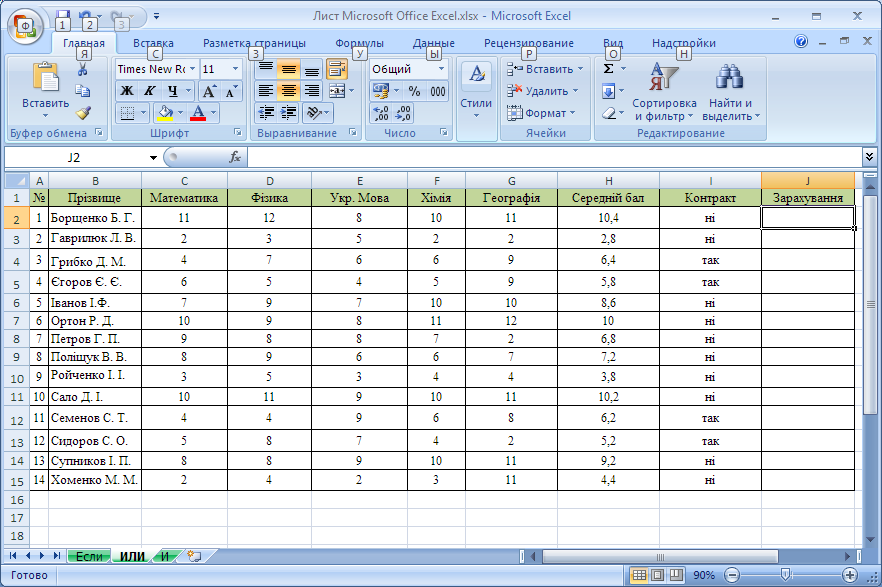Viewport: 882px width, 587px height.
Task: Open the Формулы ribbon tab
Action: click(359, 43)
